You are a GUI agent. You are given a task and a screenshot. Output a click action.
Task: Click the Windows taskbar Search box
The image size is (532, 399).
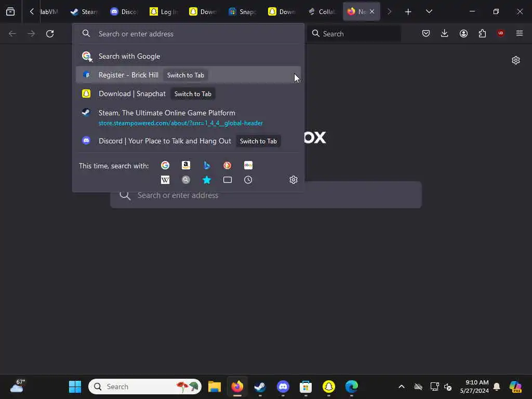(145, 387)
